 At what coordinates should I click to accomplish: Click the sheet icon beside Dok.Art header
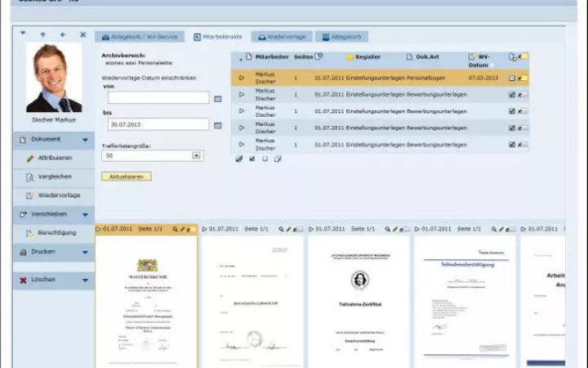[409, 57]
